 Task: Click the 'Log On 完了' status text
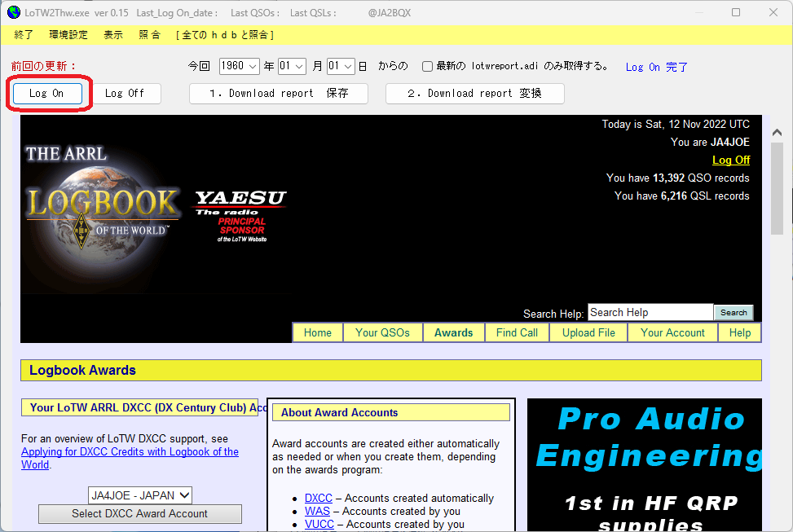pyautogui.click(x=656, y=67)
